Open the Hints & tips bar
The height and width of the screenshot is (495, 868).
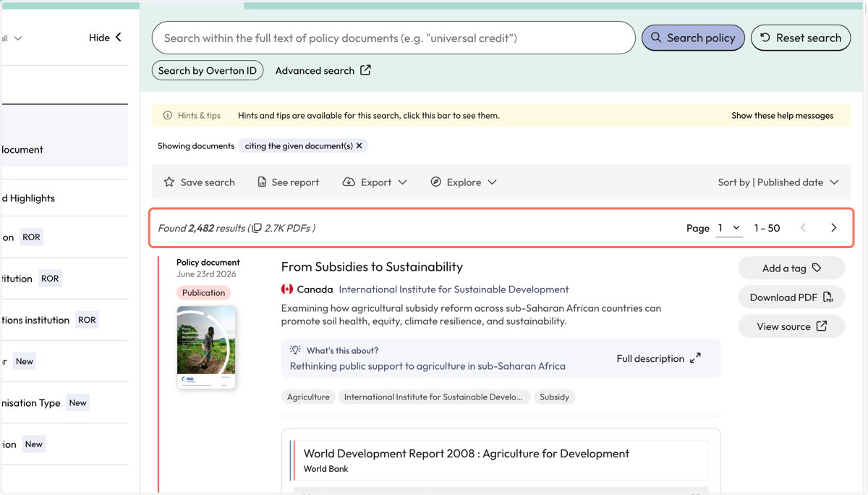tap(501, 115)
